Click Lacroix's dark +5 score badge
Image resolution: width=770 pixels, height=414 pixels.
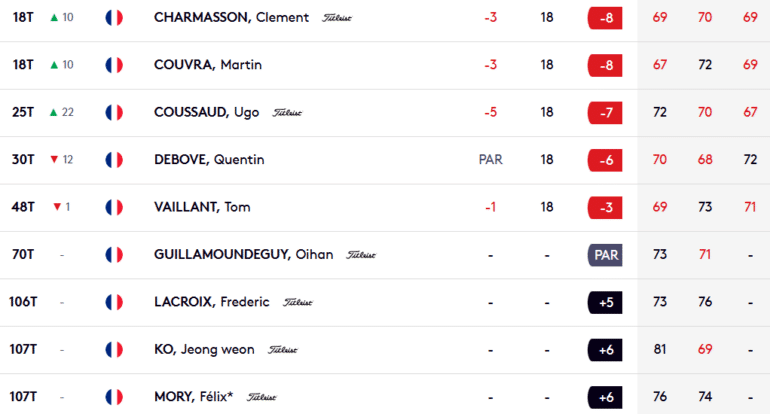pos(606,302)
